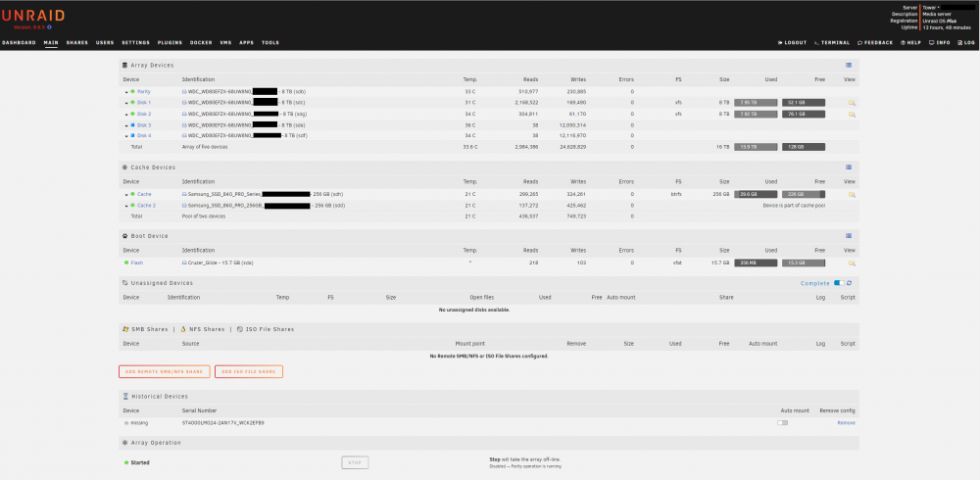Expand the Cache 2 dropdown arrow
Viewport: 980px width, 480px height.
[126, 206]
